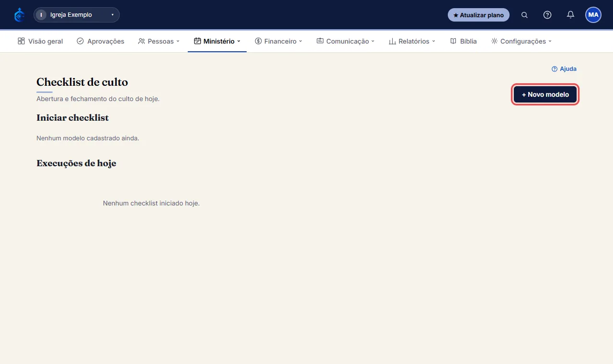Expand the Financeiro menu
The height and width of the screenshot is (364, 613).
pyautogui.click(x=279, y=41)
